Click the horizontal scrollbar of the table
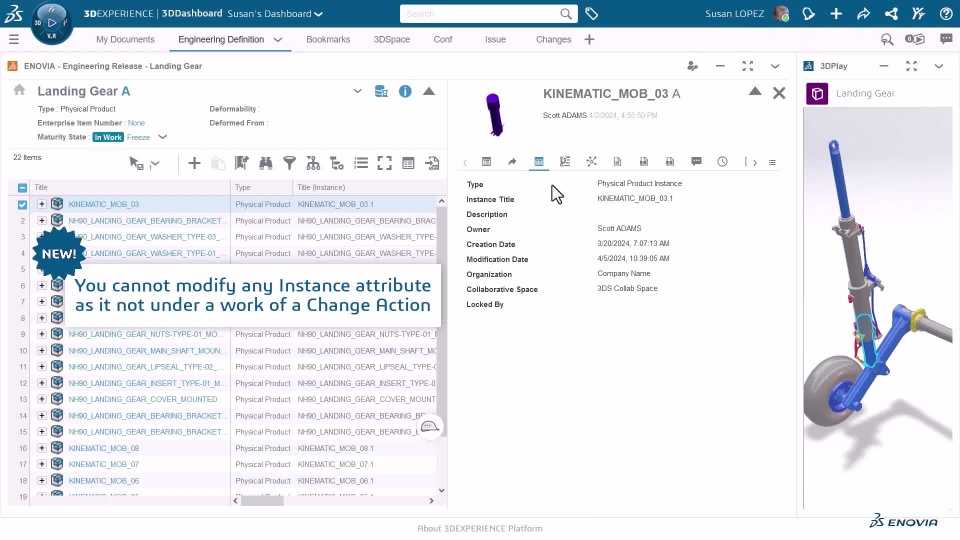The image size is (960, 540). point(262,501)
